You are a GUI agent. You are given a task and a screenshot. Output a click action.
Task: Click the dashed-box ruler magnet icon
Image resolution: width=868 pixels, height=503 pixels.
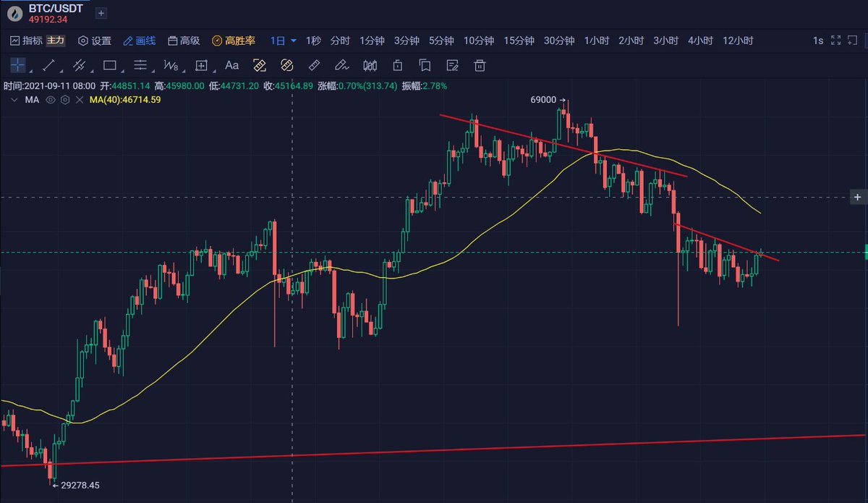pyautogui.click(x=260, y=65)
